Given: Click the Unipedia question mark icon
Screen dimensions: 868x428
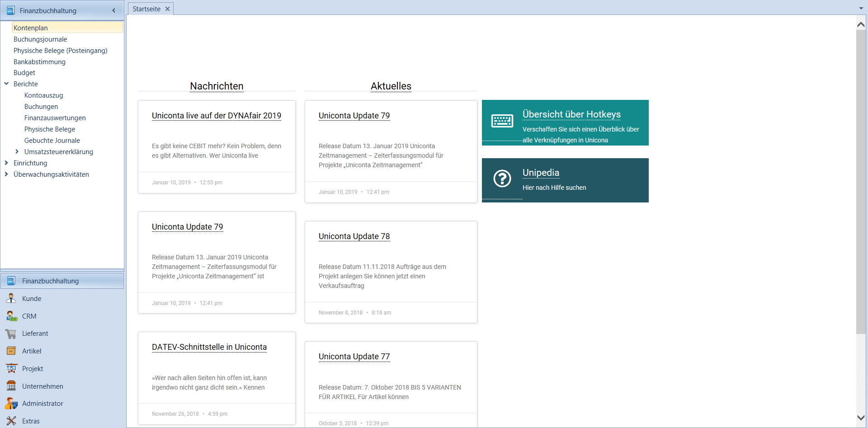Looking at the screenshot, I should (502, 179).
